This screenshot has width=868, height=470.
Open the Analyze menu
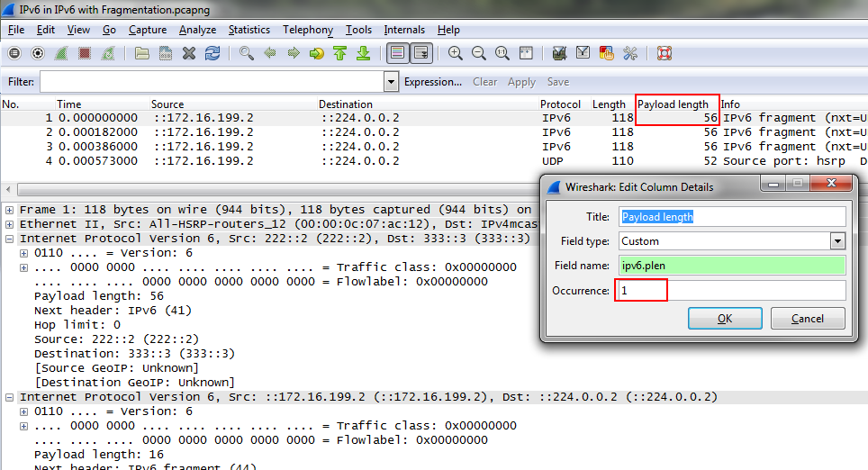(197, 30)
